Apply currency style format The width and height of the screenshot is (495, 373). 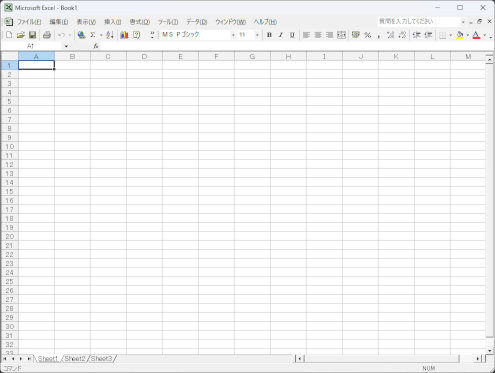click(356, 35)
